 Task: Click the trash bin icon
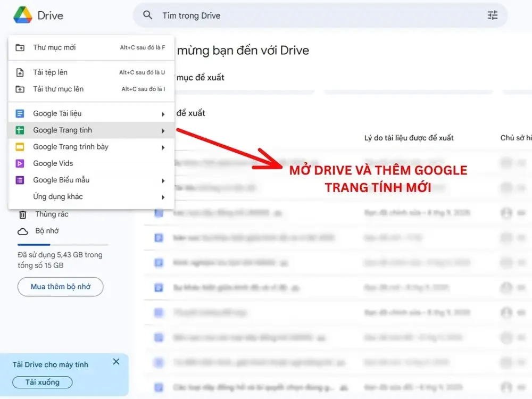pyautogui.click(x=23, y=215)
